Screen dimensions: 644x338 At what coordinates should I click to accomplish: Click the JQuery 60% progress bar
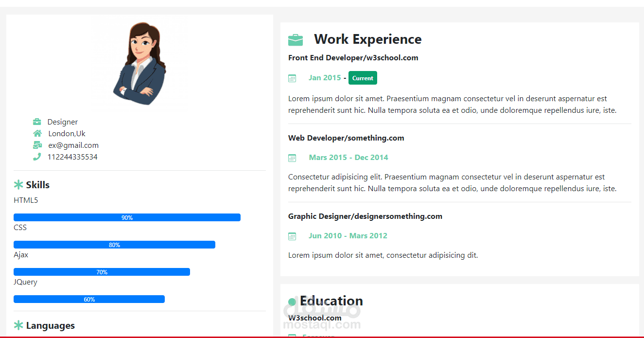pos(89,299)
